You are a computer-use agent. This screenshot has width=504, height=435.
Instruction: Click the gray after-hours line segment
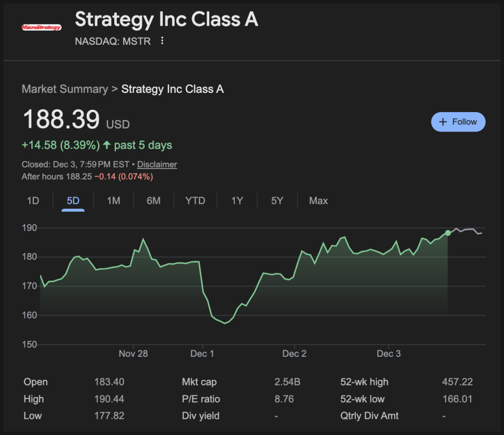[x=468, y=229]
